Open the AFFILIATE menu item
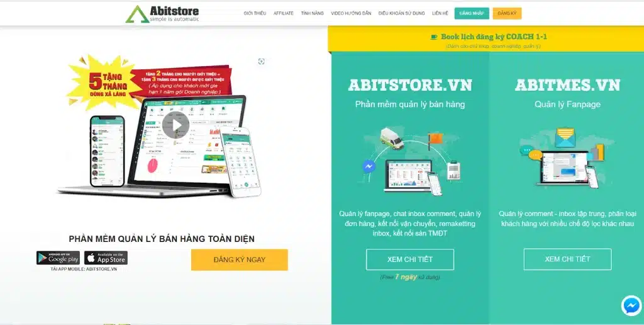 point(284,14)
